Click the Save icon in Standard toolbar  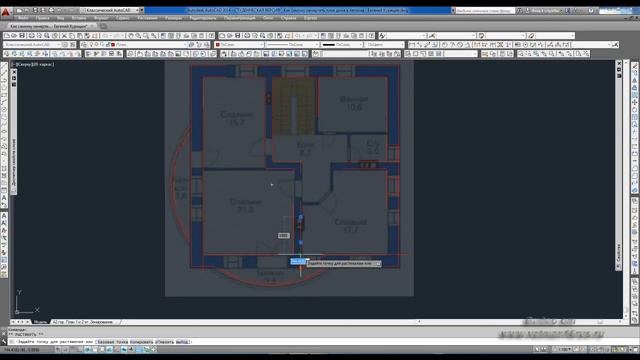pos(22,36)
